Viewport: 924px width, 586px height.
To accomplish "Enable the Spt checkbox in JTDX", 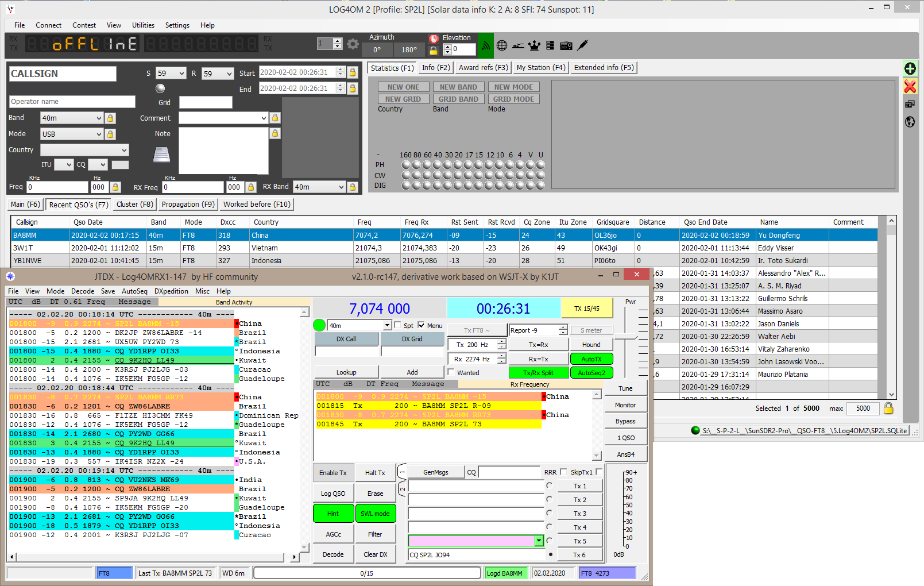I will tap(397, 325).
